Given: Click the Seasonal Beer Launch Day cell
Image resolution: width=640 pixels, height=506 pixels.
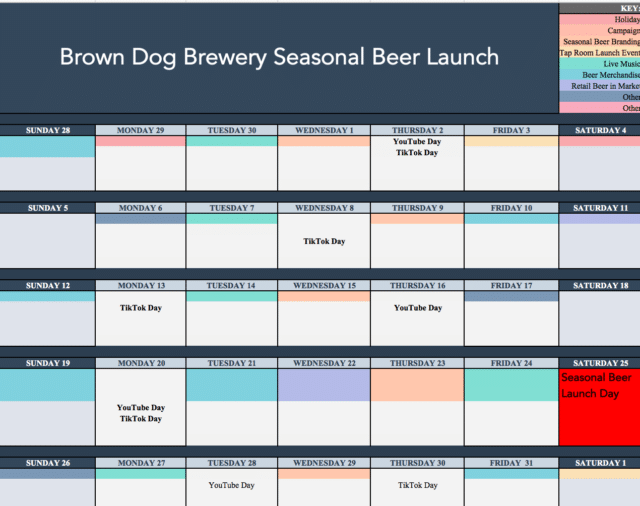Looking at the screenshot, I should click(600, 407).
